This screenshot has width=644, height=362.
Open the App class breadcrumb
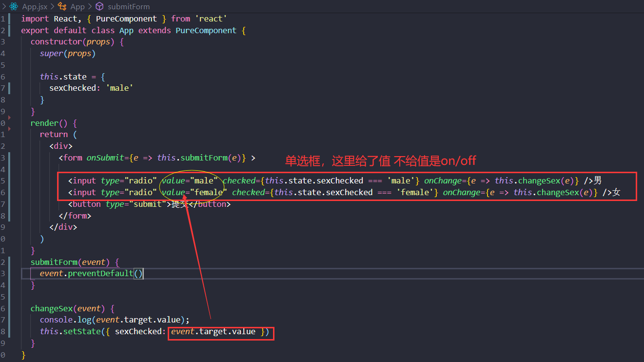[78, 6]
